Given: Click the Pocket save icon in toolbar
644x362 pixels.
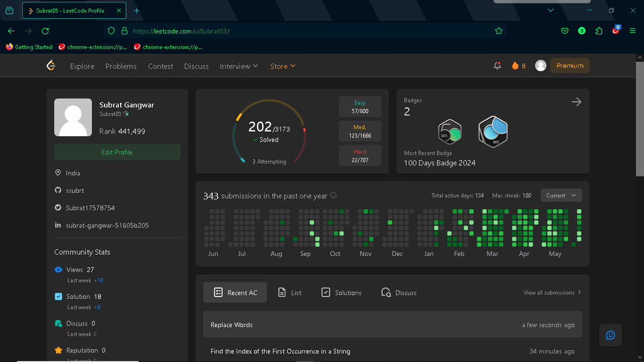Looking at the screenshot, I should [x=565, y=31].
